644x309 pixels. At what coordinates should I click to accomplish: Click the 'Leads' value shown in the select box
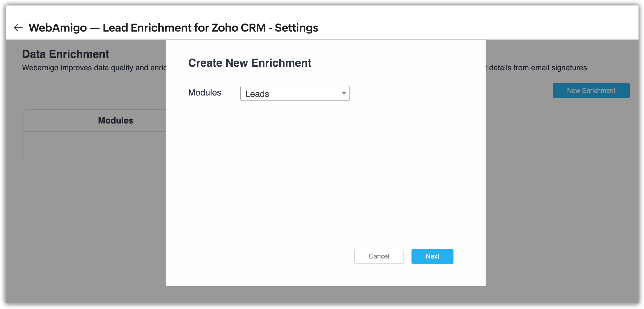tap(257, 94)
